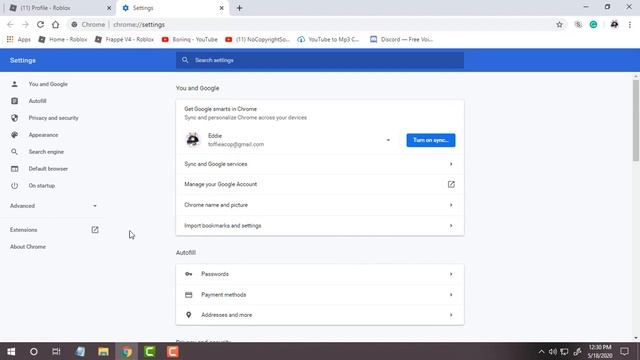Expand the Advanced settings section

[53, 206]
